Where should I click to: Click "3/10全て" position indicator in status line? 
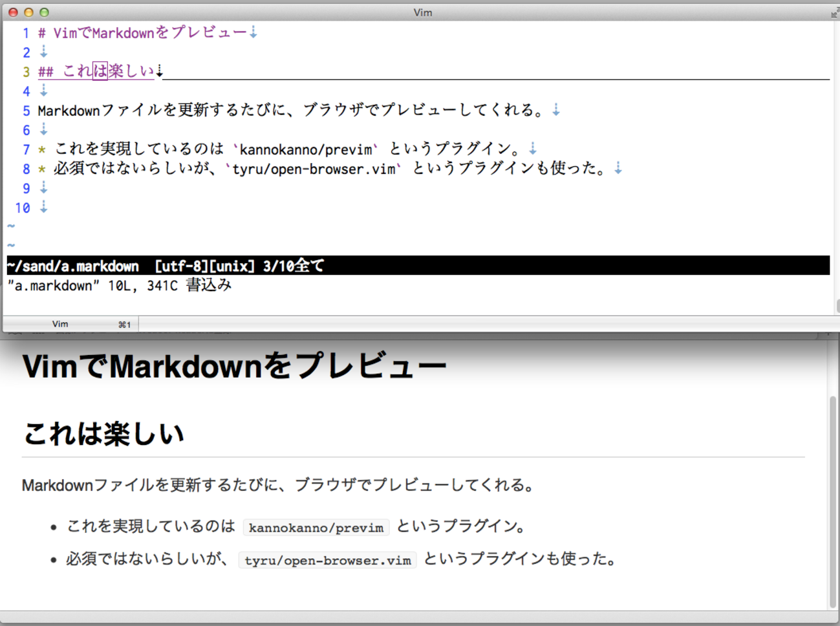[x=294, y=266]
